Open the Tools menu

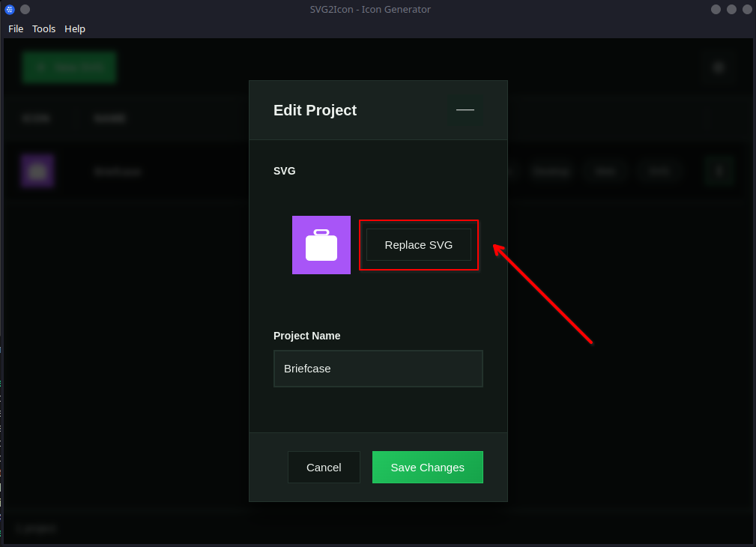click(x=43, y=28)
